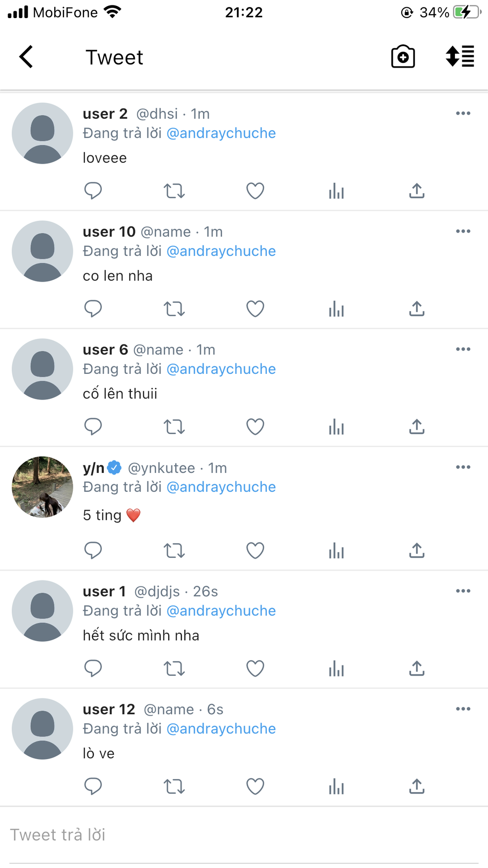Share y/n's 5 ting reply
488x868 pixels.
pyautogui.click(x=417, y=551)
